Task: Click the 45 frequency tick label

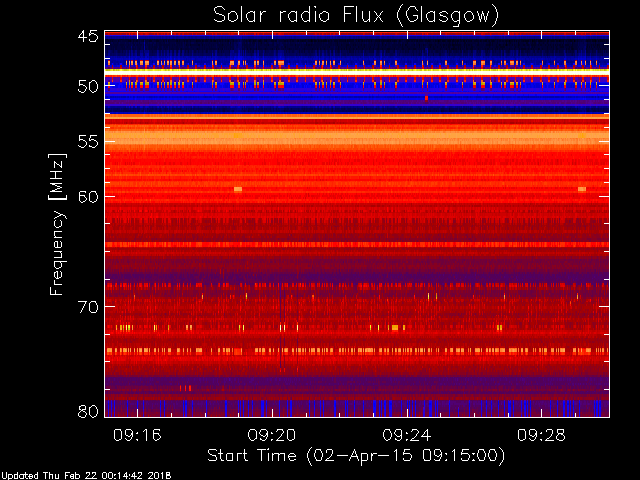Action: pyautogui.click(x=88, y=37)
